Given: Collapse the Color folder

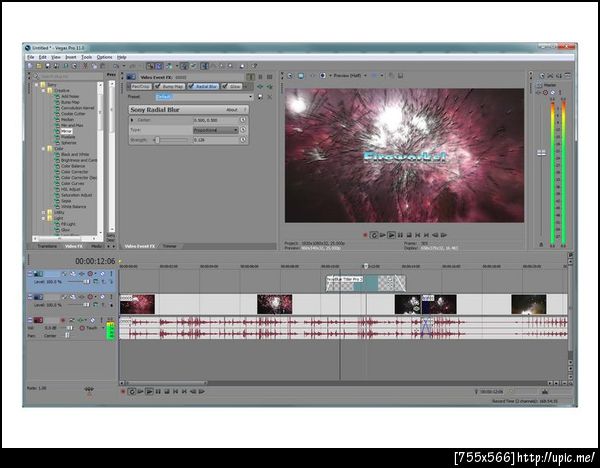Looking at the screenshot, I should tap(44, 148).
